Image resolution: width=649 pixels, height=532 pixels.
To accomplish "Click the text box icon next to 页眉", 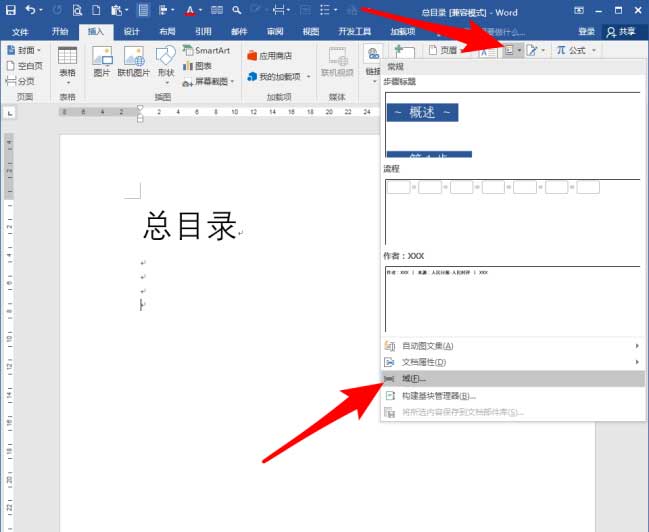I will tap(488, 51).
